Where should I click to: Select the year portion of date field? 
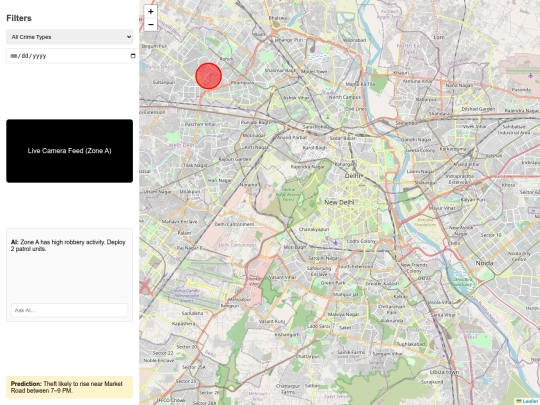pos(40,56)
